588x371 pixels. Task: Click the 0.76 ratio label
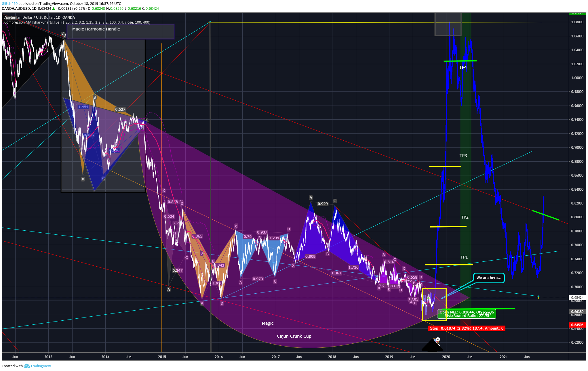click(248, 236)
